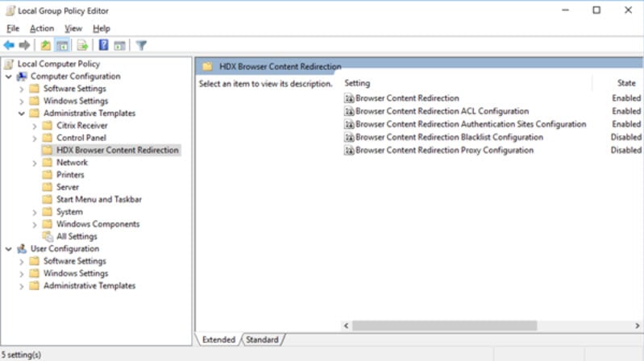
Task: Expand the Windows Components node
Action: click(x=35, y=225)
